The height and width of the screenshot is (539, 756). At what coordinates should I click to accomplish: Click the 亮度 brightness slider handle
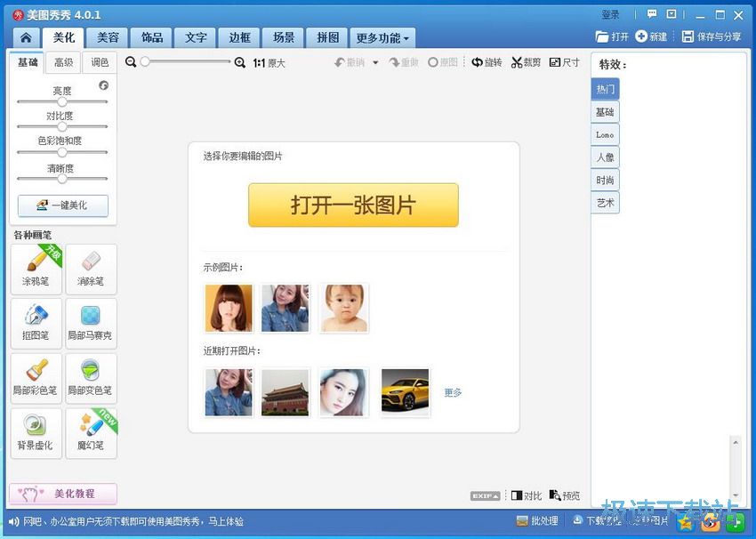(x=62, y=101)
